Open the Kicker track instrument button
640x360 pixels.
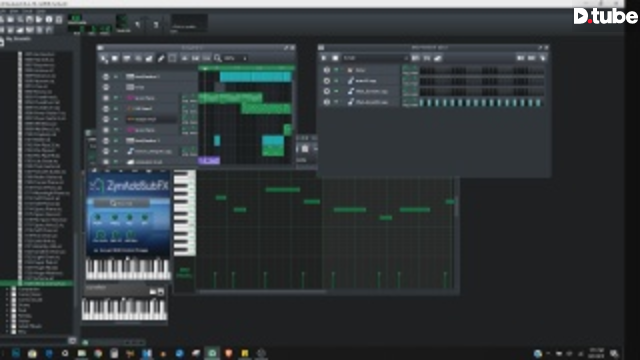click(x=372, y=70)
